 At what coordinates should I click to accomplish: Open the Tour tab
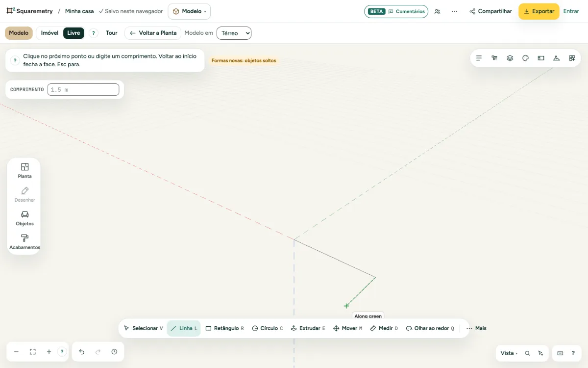pos(112,33)
